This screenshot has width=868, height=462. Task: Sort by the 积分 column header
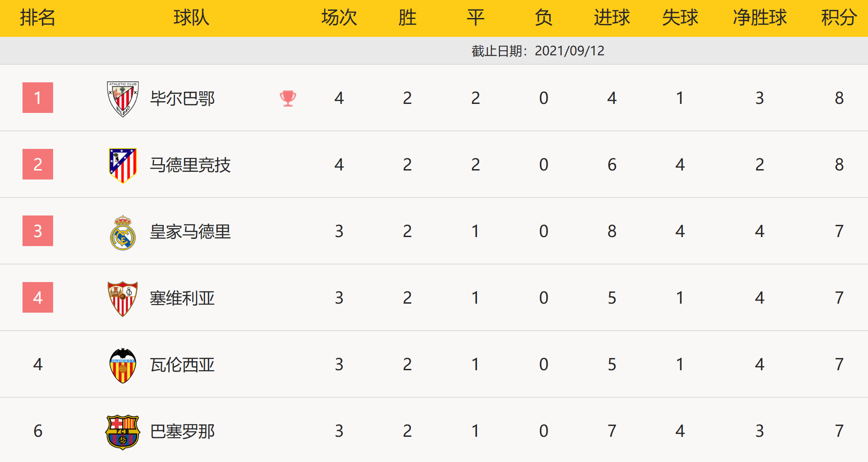coord(839,18)
